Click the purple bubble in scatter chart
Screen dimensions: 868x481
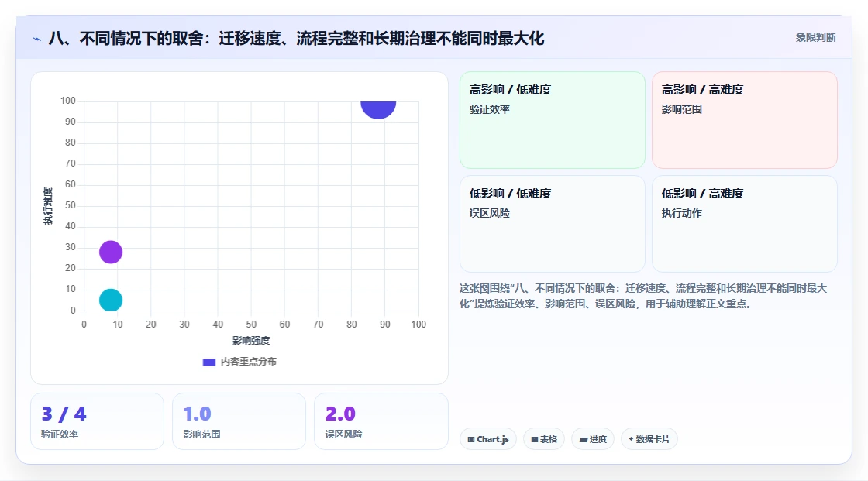pos(111,252)
